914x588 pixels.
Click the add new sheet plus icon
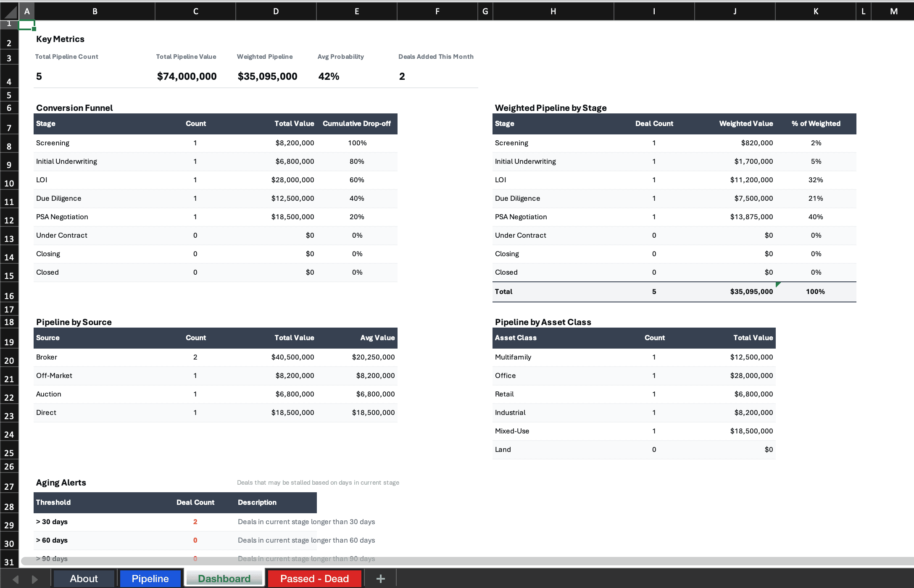click(380, 578)
